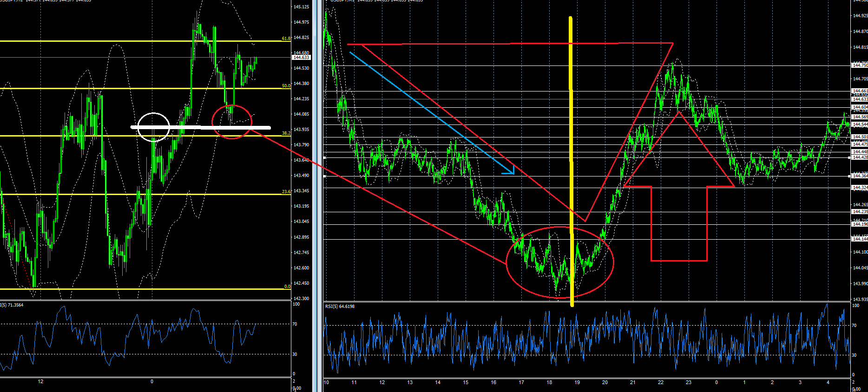Screen dimensions: 868x392
Task: Click inside the large red up-arrow shape
Action: click(679, 195)
